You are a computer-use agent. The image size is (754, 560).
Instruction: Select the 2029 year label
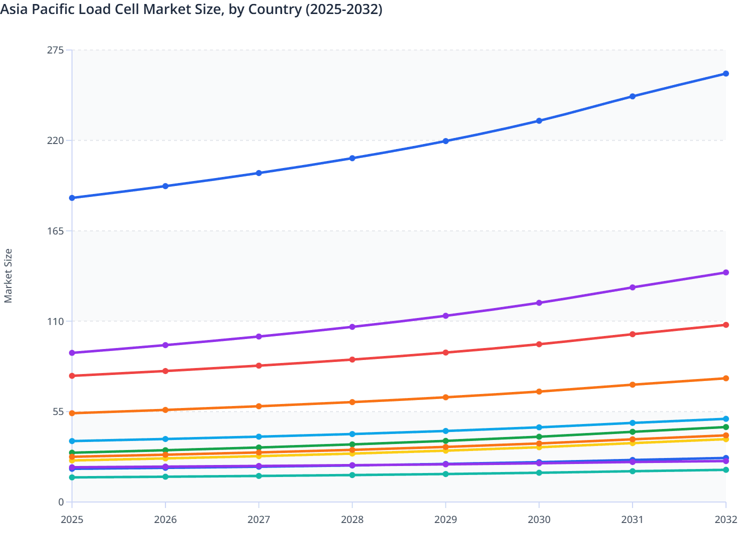446,520
